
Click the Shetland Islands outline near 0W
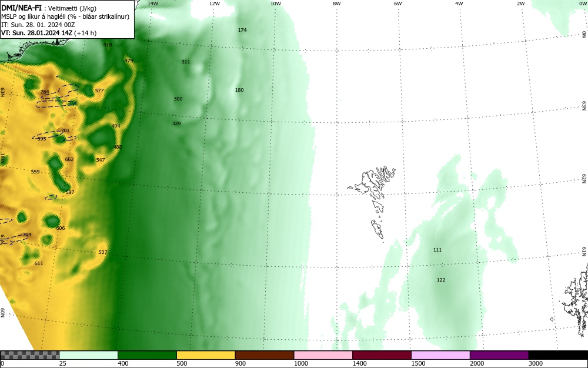tap(575, 300)
